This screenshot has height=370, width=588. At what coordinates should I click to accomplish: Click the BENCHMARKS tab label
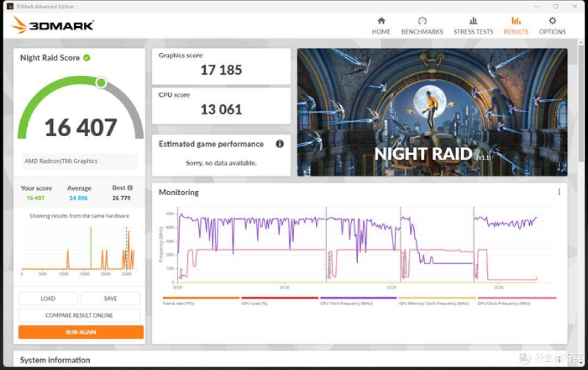(x=422, y=32)
